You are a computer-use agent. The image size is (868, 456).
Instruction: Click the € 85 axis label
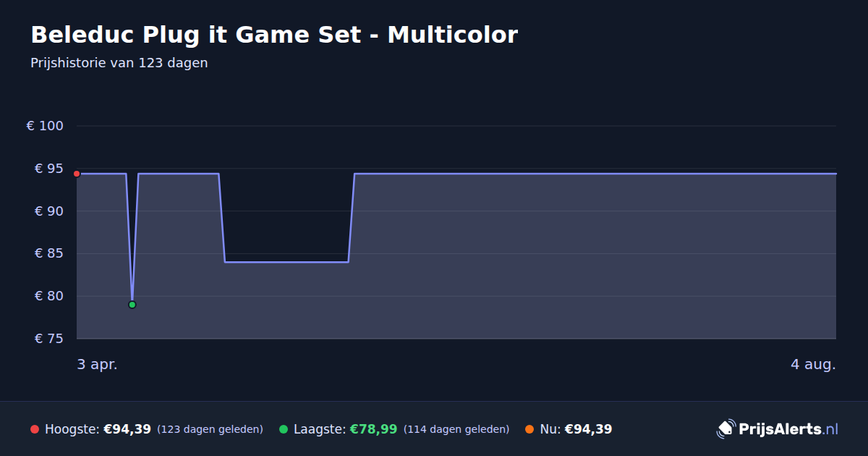[x=49, y=253]
